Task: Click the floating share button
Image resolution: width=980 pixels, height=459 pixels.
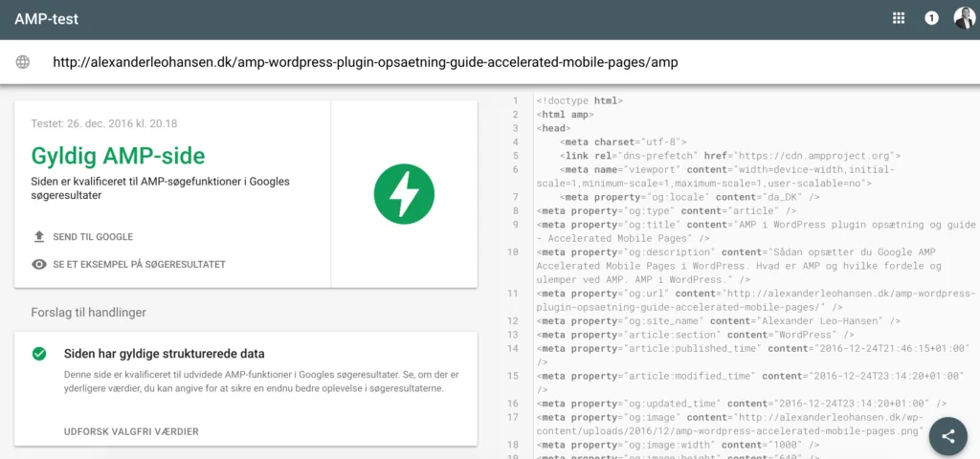Action: click(948, 436)
